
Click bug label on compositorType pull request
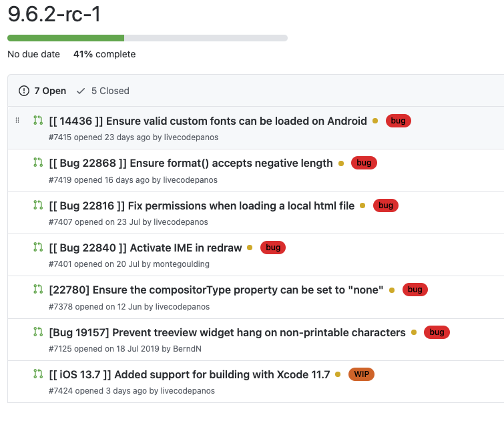[x=415, y=290]
